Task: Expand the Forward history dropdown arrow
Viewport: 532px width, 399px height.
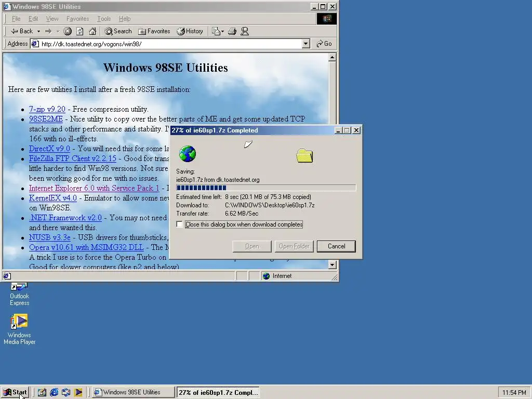Action: pos(58,31)
